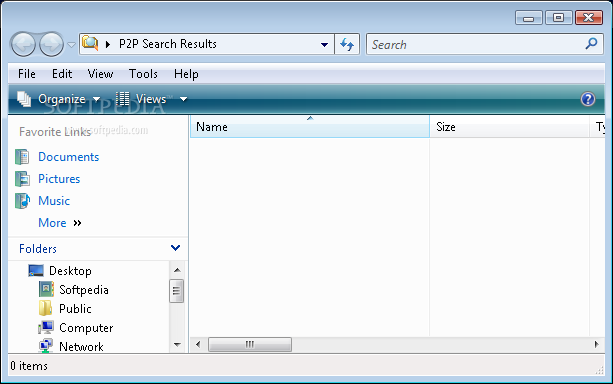The width and height of the screenshot is (613, 384).
Task: Click the Folders pane header label
Action: (38, 249)
